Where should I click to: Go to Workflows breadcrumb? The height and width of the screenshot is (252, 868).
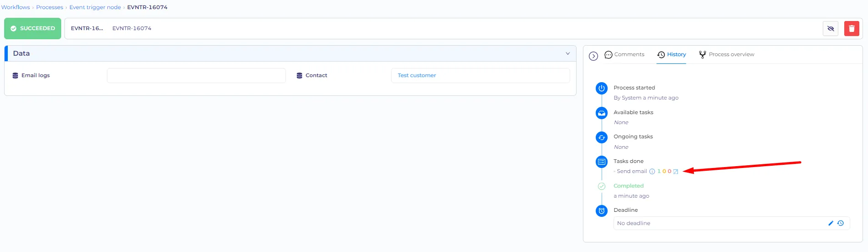tap(16, 7)
